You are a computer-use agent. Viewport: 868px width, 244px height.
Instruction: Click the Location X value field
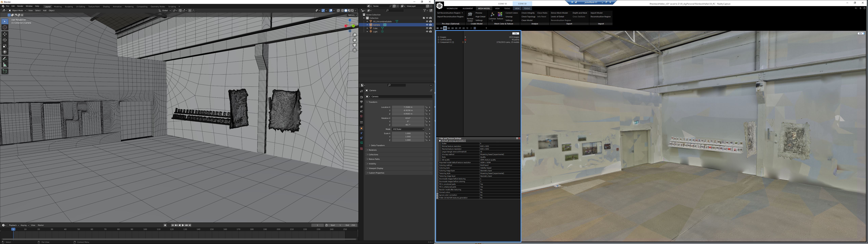click(x=408, y=107)
